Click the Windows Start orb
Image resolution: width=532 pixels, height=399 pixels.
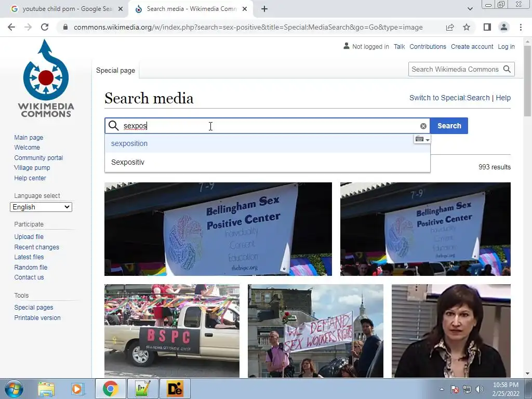pyautogui.click(x=14, y=389)
